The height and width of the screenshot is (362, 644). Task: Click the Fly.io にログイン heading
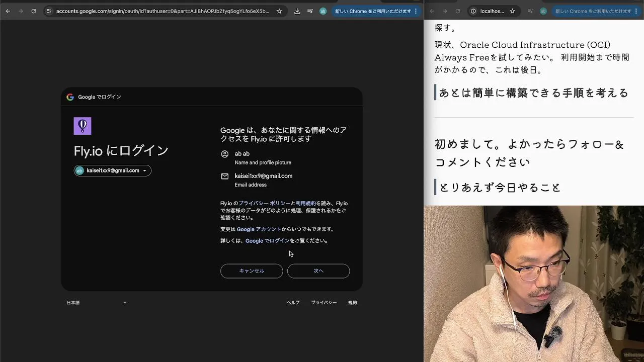coord(121,150)
